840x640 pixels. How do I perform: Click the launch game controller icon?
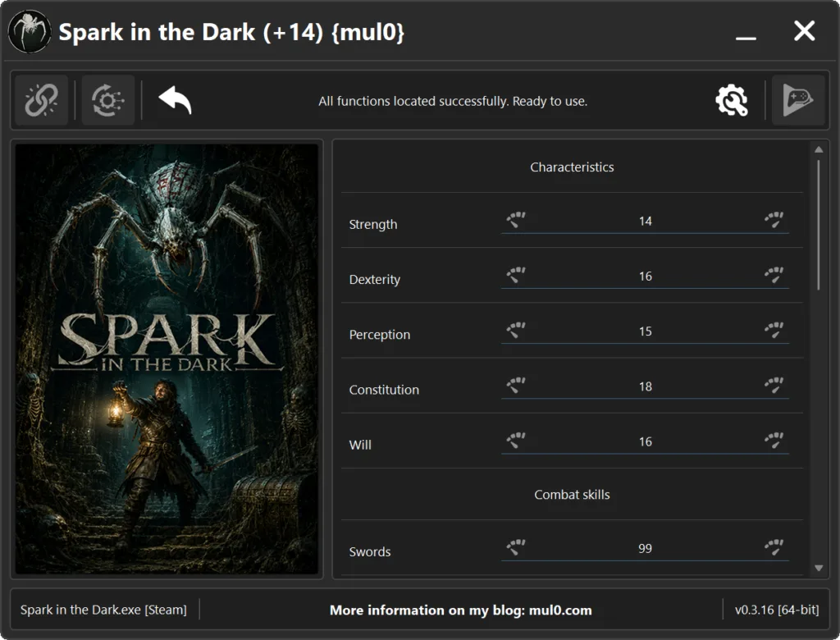pos(797,100)
